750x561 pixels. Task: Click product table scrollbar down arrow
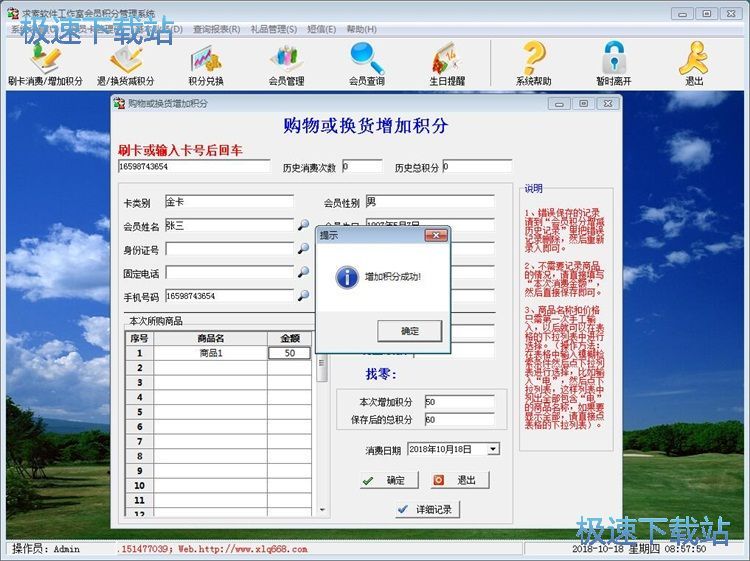(x=322, y=510)
